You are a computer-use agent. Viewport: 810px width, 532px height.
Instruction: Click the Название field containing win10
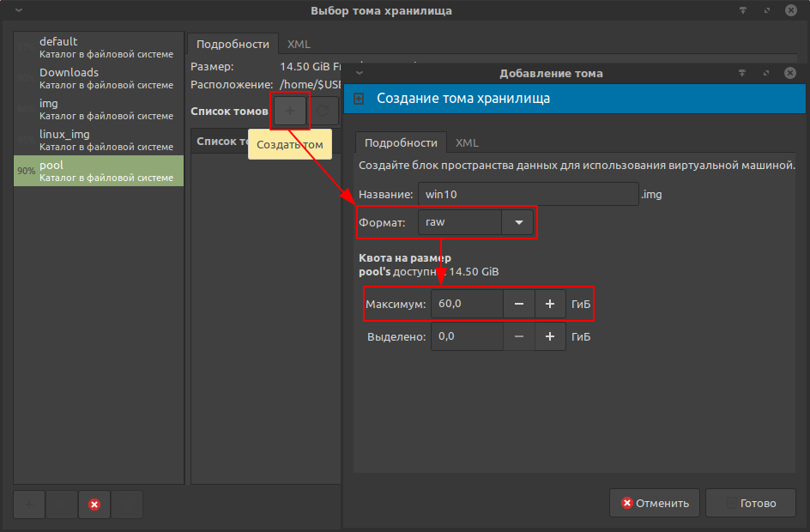click(528, 195)
